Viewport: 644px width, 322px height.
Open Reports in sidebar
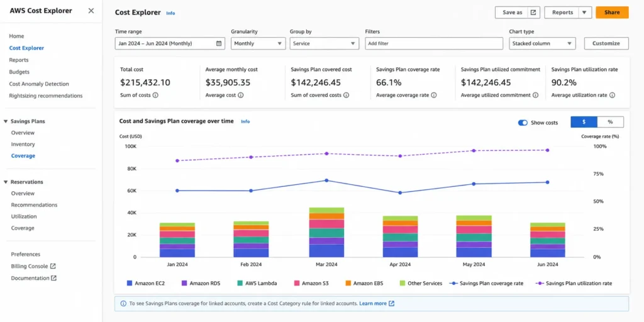[x=19, y=60]
